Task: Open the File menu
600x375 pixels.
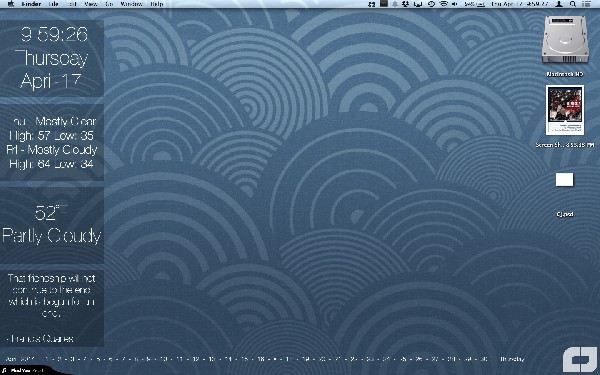Action: tap(54, 4)
